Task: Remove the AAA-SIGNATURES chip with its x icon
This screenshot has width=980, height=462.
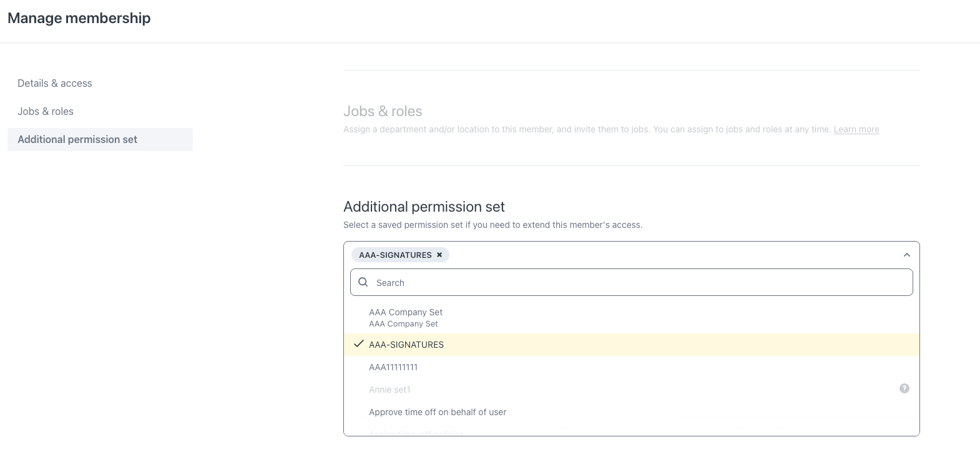Action: (439, 255)
